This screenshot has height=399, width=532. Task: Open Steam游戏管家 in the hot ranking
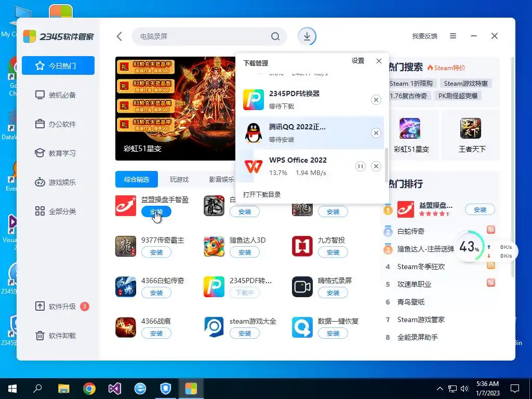pyautogui.click(x=421, y=320)
